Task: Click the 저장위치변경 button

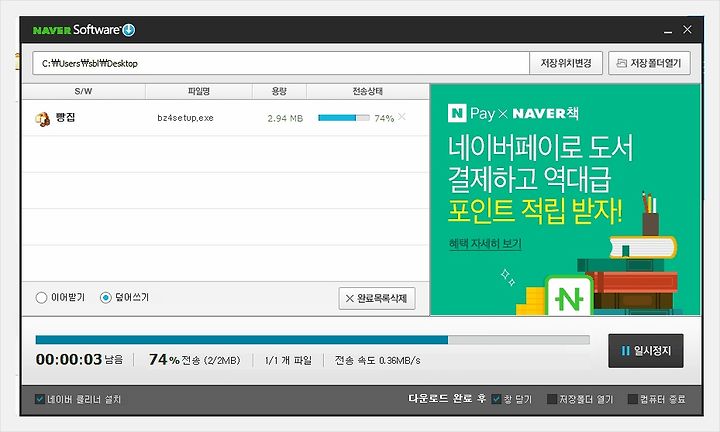Action: pos(566,63)
